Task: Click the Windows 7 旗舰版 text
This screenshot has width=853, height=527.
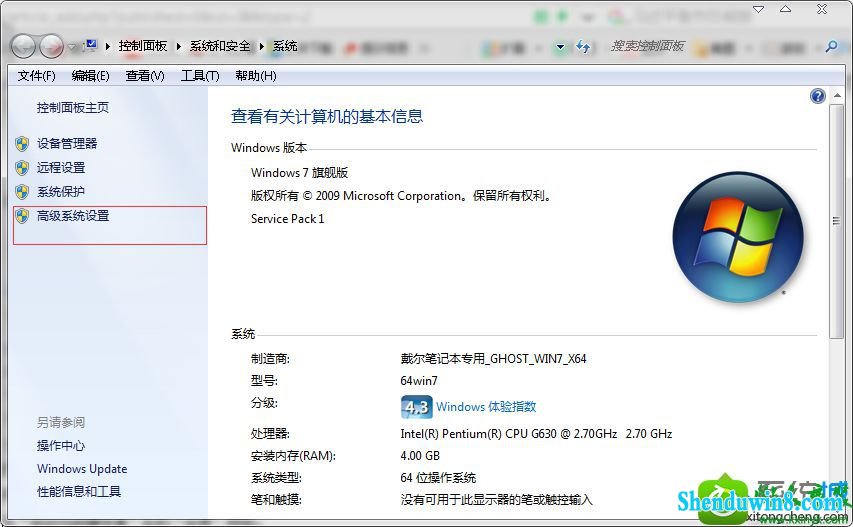Action: click(299, 173)
